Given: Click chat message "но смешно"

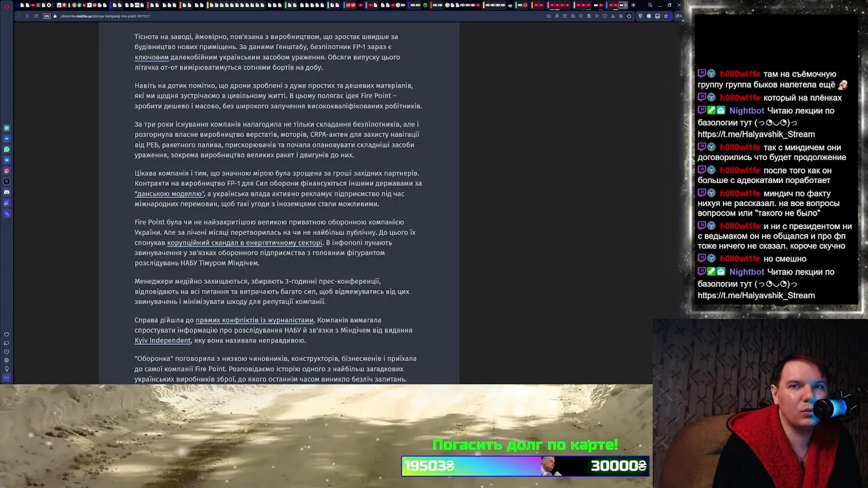Looking at the screenshot, I should point(785,259).
